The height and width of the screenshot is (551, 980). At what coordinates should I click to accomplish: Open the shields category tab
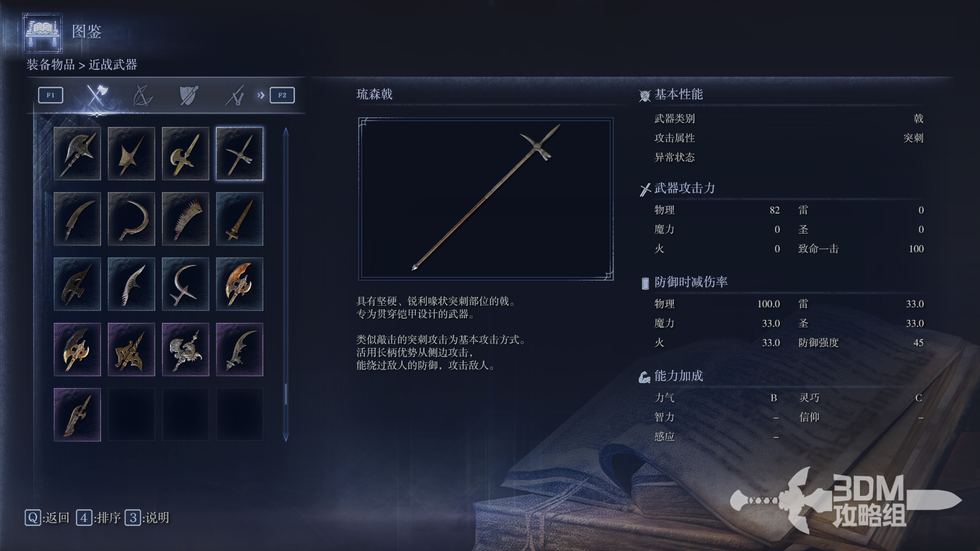point(188,95)
